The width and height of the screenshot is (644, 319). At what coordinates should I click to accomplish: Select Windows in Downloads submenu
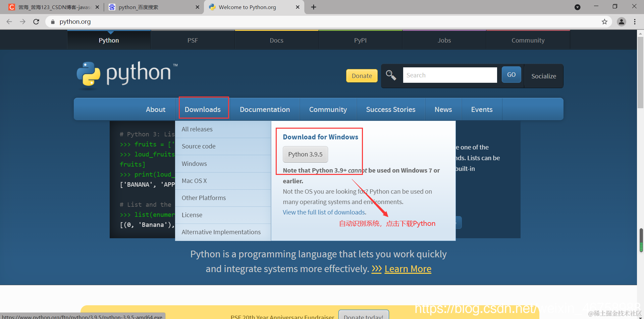(223, 164)
